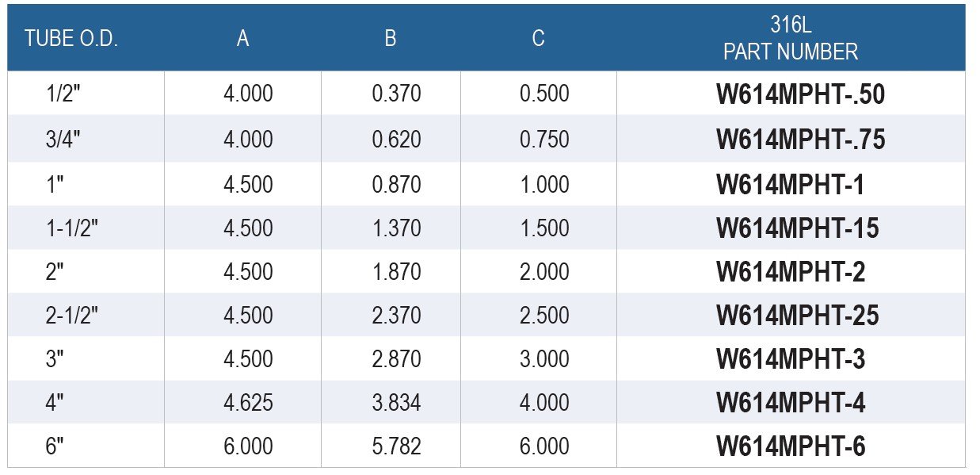Select the 2-1/2" tube O.D. cell
980x475 pixels.
click(x=72, y=315)
